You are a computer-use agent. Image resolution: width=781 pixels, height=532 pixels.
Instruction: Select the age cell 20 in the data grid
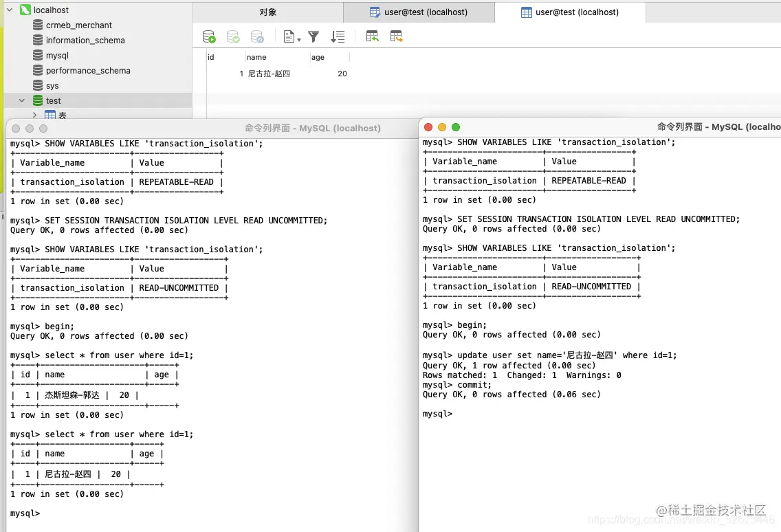pyautogui.click(x=342, y=74)
